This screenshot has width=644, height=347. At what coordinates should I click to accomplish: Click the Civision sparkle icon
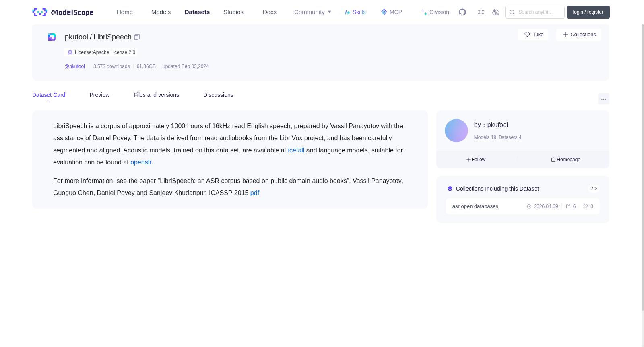pos(424,12)
